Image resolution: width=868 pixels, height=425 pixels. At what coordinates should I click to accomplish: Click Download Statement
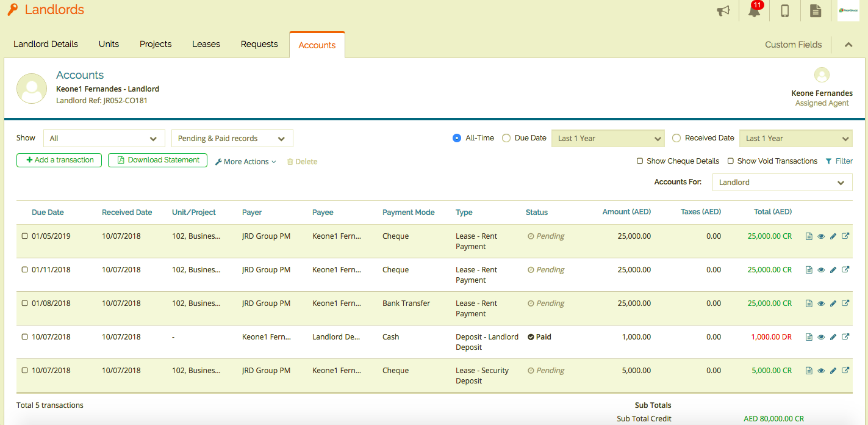(x=157, y=160)
